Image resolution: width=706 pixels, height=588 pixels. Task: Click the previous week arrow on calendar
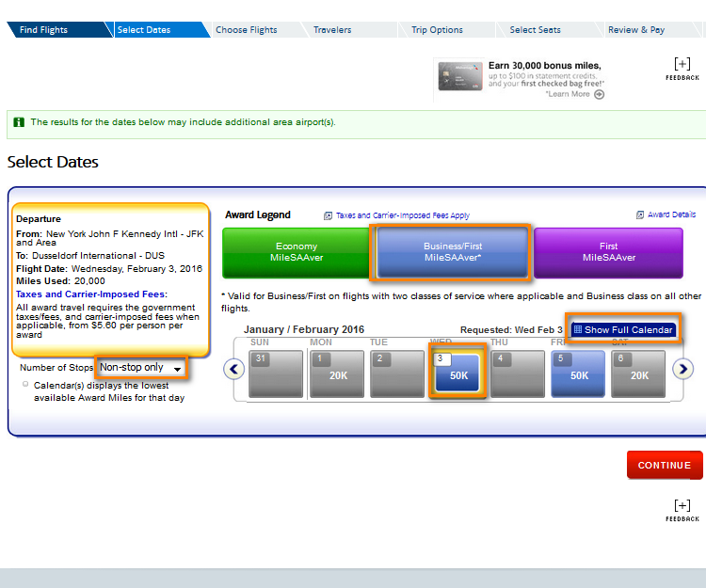(234, 369)
